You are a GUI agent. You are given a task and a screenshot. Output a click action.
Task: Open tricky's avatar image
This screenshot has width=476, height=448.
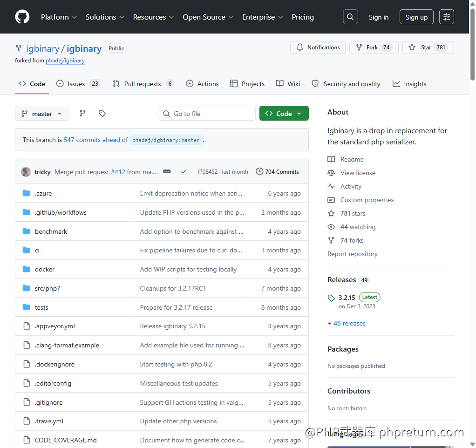[26, 172]
